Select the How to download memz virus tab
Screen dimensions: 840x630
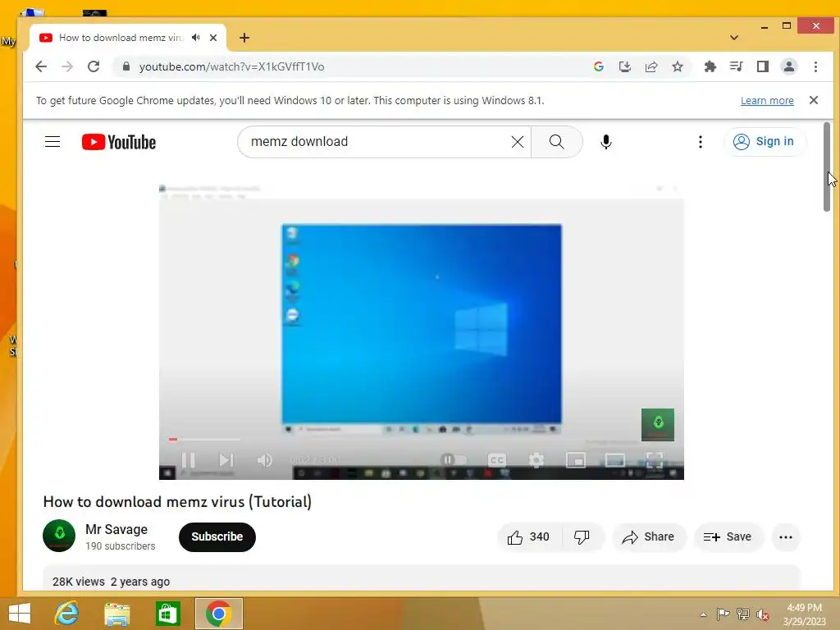tap(121, 38)
